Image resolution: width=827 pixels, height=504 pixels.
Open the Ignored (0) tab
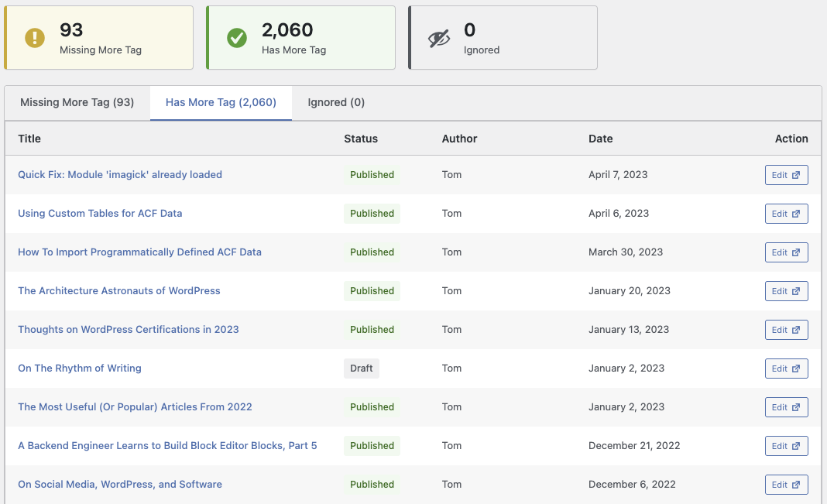click(x=336, y=102)
